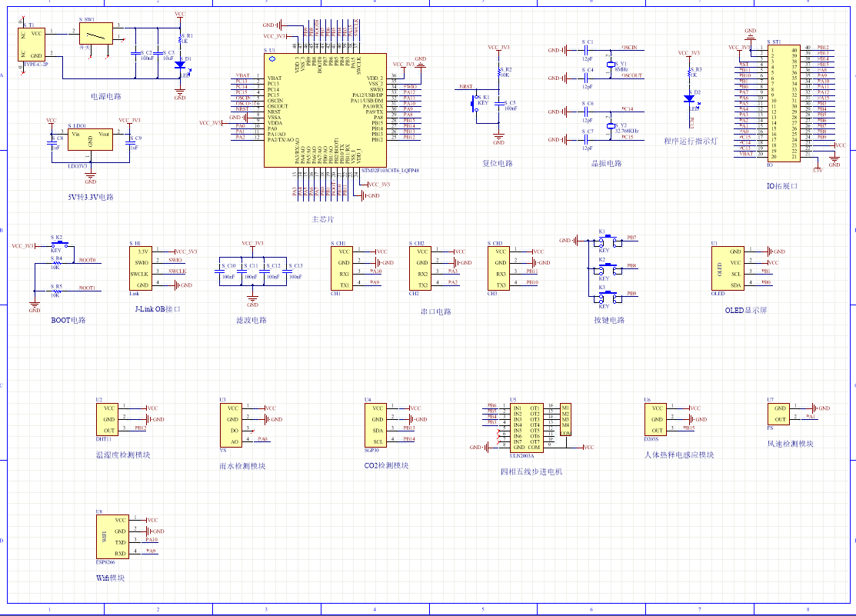Click the STM32F103C8T6 main chip body
The width and height of the screenshot is (856, 616).
(325, 110)
